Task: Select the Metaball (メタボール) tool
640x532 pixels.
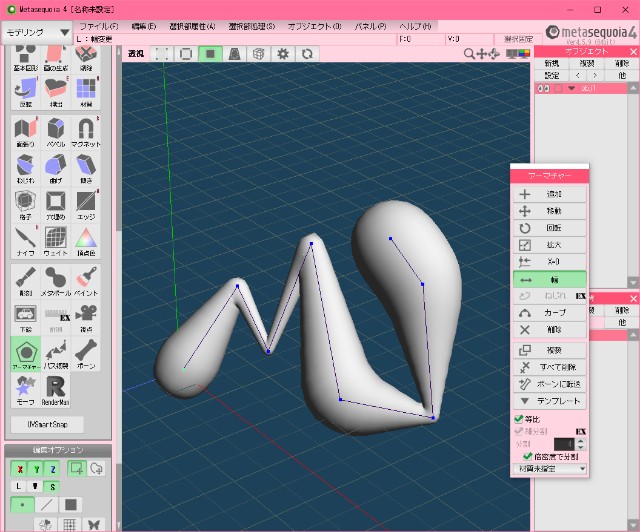Action: (x=56, y=281)
